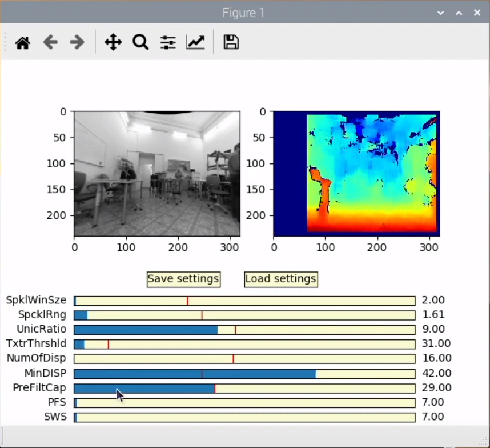Viewport: 490px width, 448px height.
Task: Click the NumOfDisp slider bar
Action: point(244,359)
